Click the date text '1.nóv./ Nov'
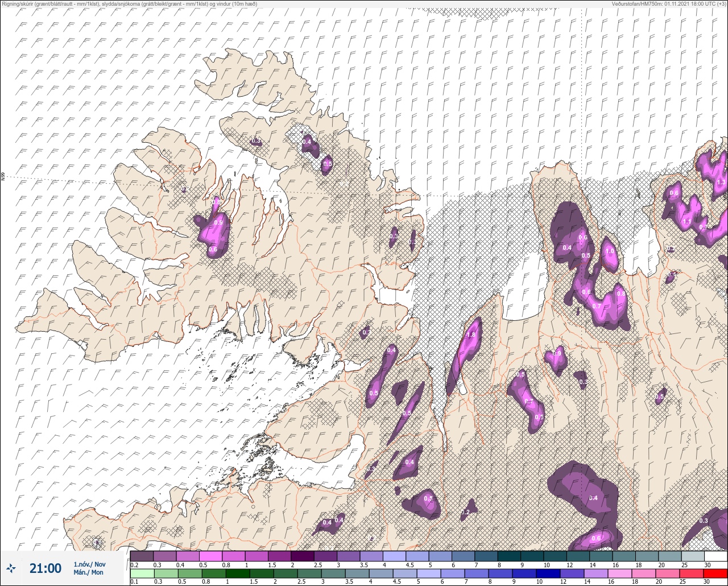 [x=89, y=564]
